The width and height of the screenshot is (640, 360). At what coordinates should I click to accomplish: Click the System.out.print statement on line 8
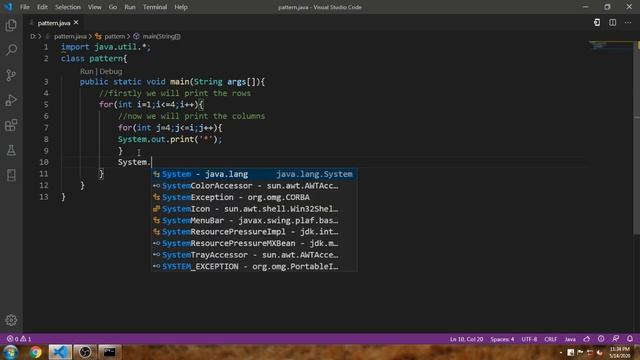click(x=170, y=139)
